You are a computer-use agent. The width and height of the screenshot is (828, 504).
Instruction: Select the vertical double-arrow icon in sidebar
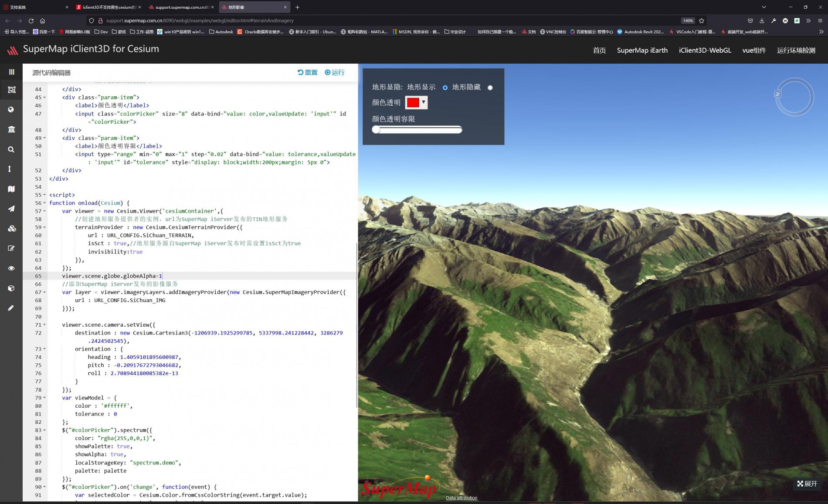[x=10, y=169]
